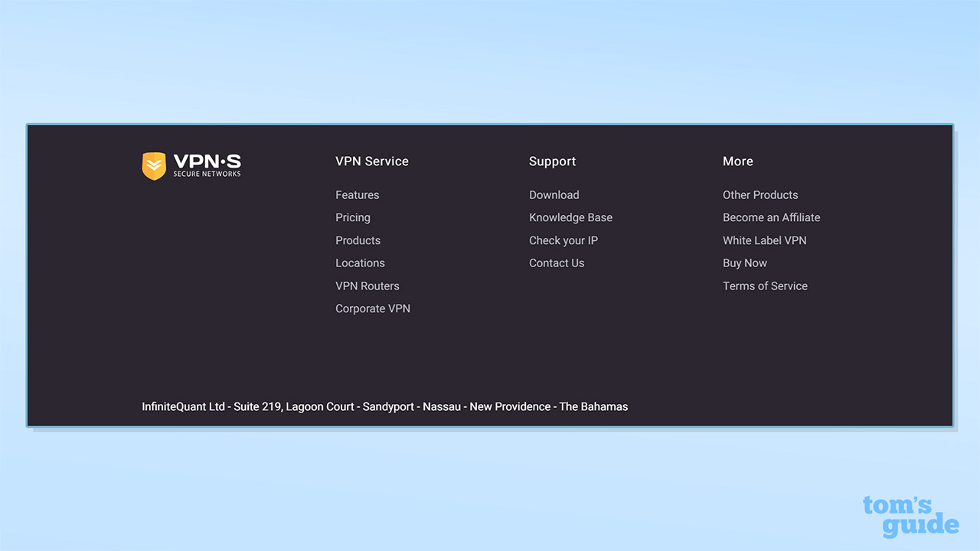
Task: Click the Check your IP link
Action: point(563,240)
